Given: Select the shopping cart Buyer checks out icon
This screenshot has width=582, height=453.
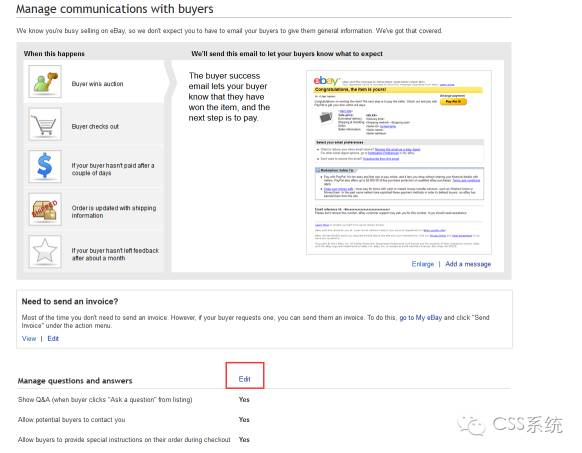Looking at the screenshot, I should (45, 124).
